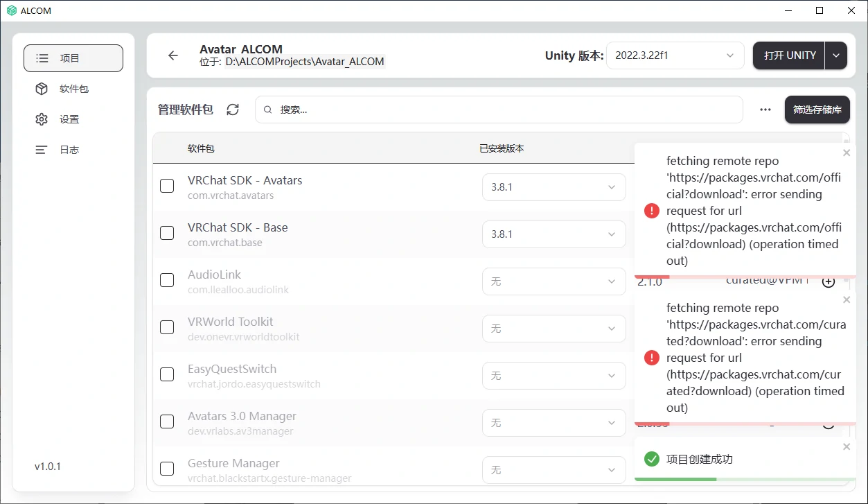Viewport: 868px width, 504px height.
Task: Click the 筛选存储库 filter button
Action: [817, 110]
